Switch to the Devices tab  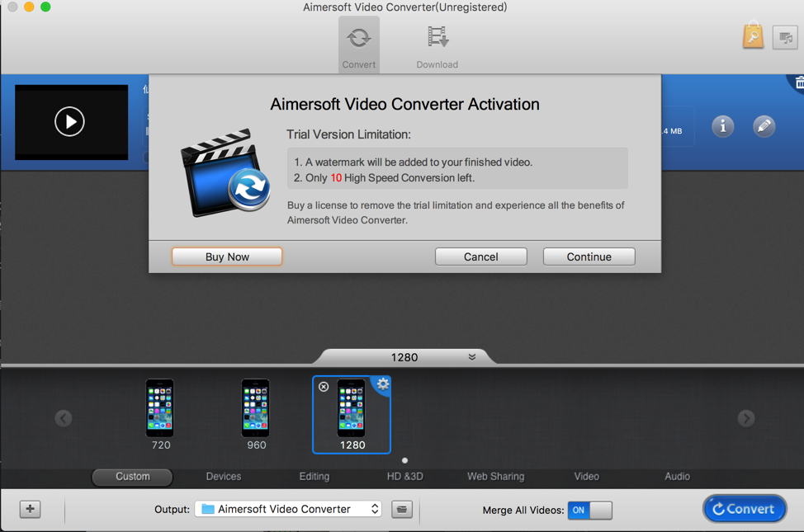tap(224, 477)
